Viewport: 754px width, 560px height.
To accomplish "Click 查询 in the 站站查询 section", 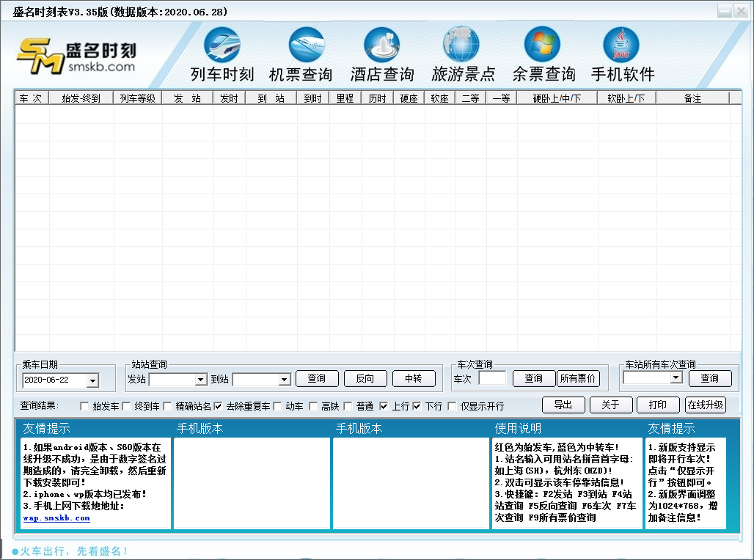I will pyautogui.click(x=317, y=379).
